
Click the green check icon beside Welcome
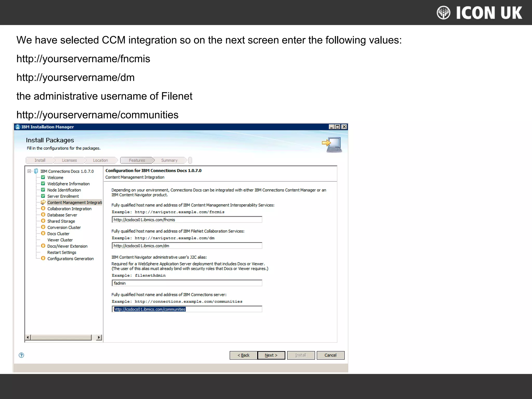[43, 177]
